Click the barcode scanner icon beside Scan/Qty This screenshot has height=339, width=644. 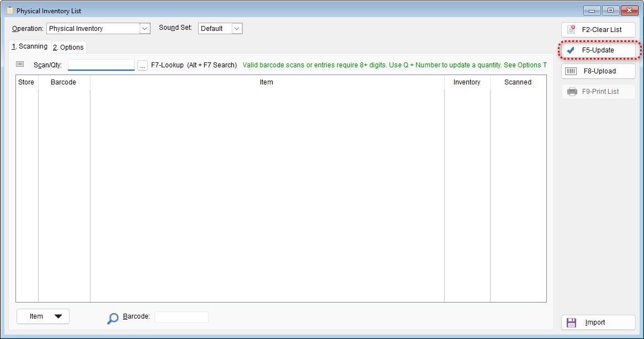20,65
